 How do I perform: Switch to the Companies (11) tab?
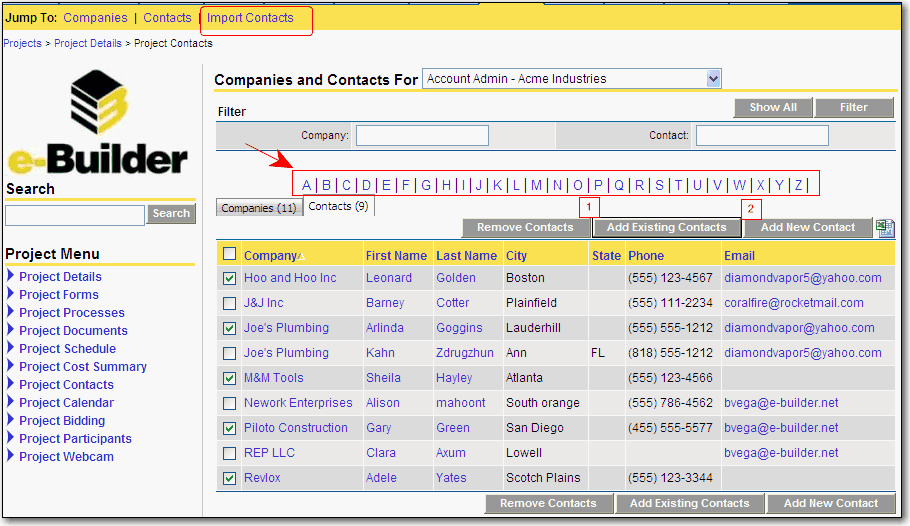point(259,208)
